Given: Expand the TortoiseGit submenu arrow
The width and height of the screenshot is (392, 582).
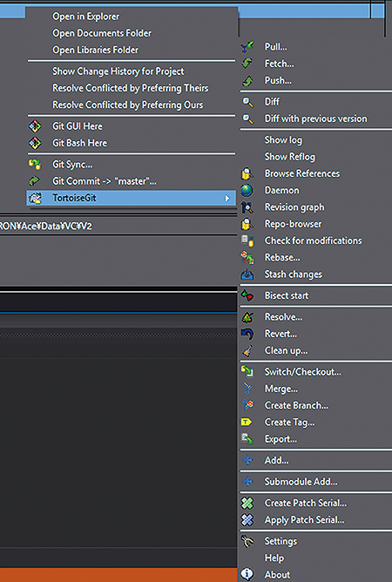Looking at the screenshot, I should click(227, 198).
